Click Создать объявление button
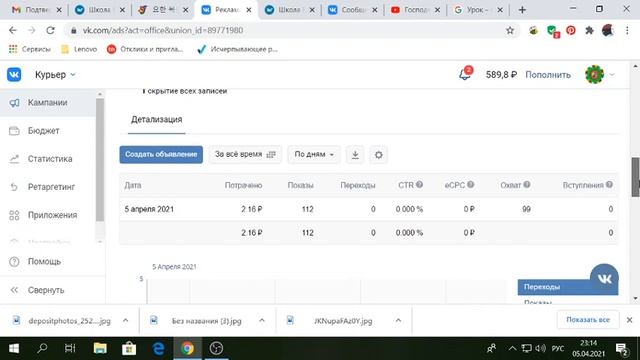640x360 pixels. (161, 155)
